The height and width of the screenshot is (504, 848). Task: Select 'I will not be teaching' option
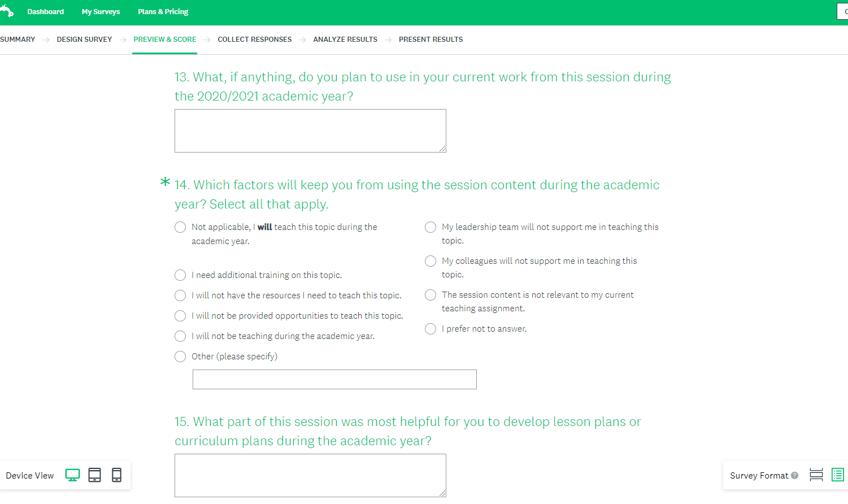[180, 336]
